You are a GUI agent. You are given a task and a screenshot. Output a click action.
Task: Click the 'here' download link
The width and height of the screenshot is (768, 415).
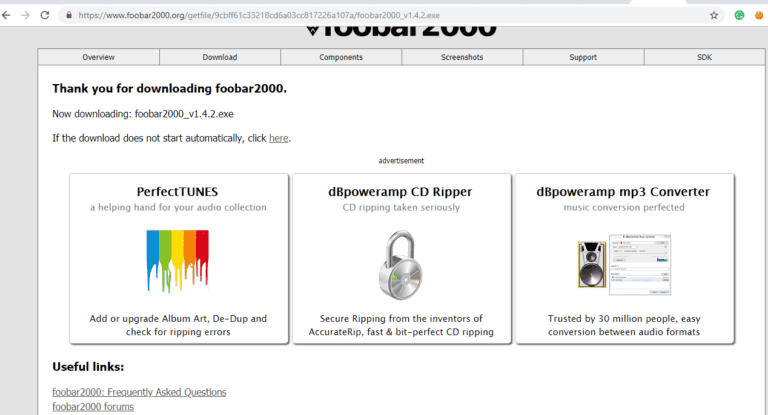pos(279,138)
